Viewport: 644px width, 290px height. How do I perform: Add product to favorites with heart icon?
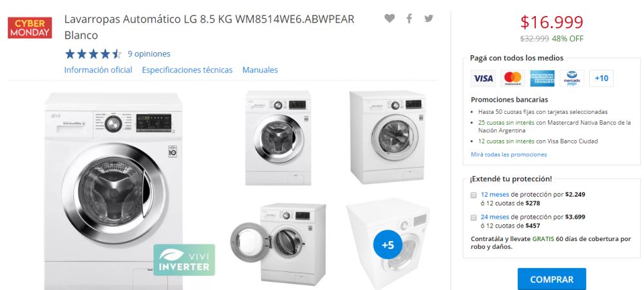point(390,19)
